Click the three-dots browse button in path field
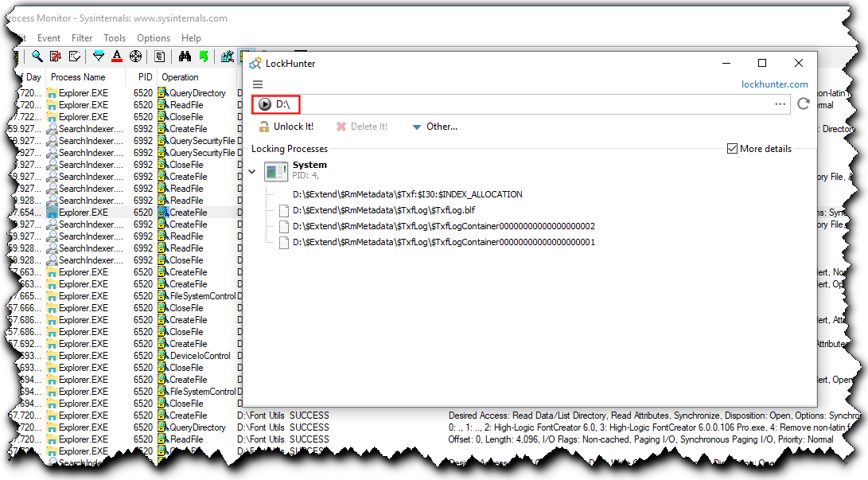The height and width of the screenshot is (480, 868). (x=780, y=104)
